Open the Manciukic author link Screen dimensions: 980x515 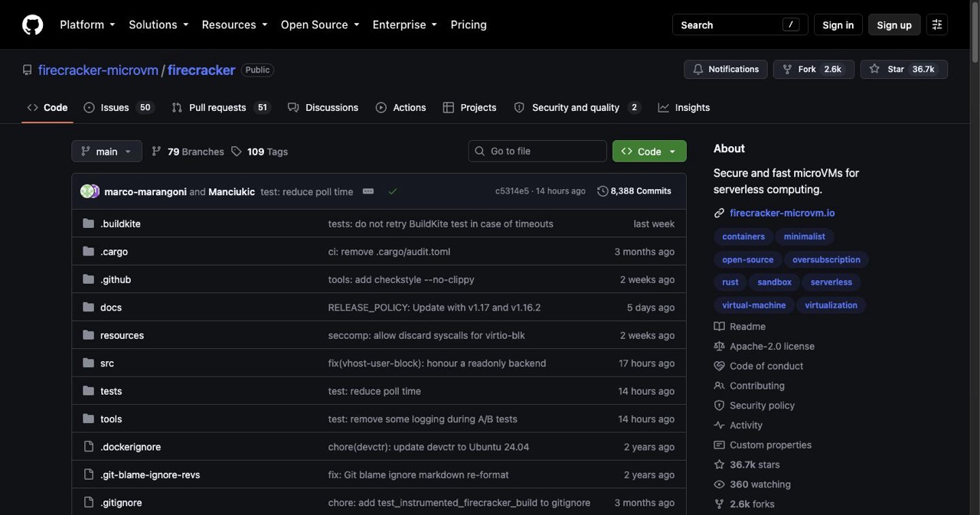[x=232, y=191]
